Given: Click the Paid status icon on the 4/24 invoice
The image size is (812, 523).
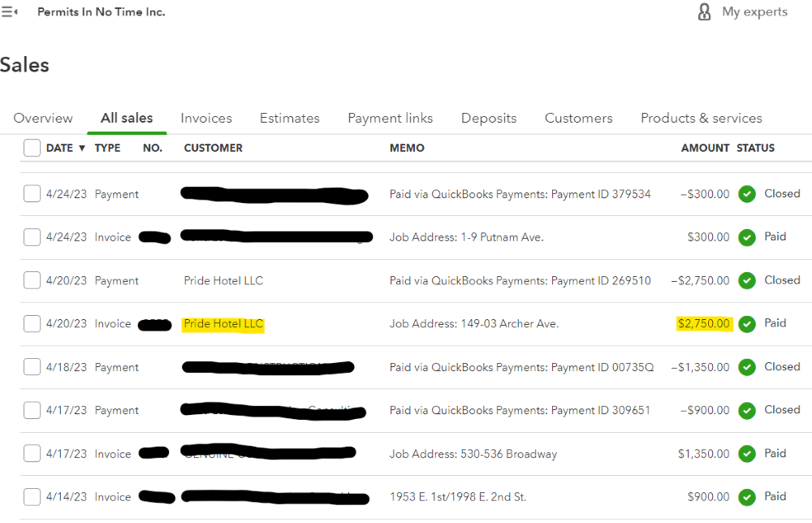Looking at the screenshot, I should pyautogui.click(x=747, y=236).
